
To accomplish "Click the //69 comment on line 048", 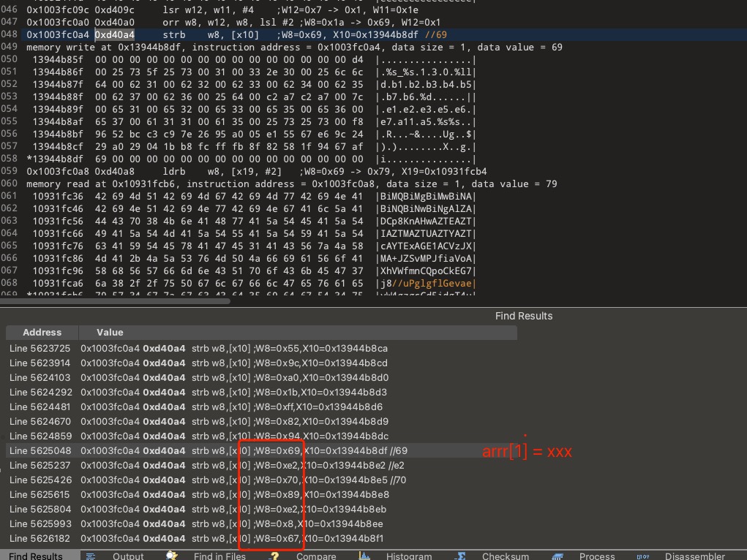I will 435,35.
